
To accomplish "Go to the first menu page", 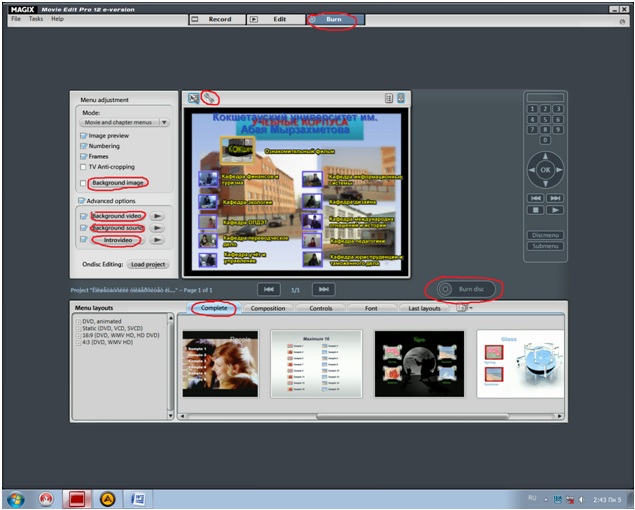I will pyautogui.click(x=267, y=289).
